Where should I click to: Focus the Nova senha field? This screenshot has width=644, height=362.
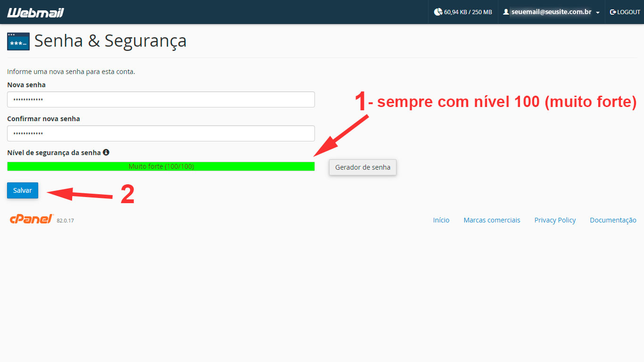coord(161,99)
